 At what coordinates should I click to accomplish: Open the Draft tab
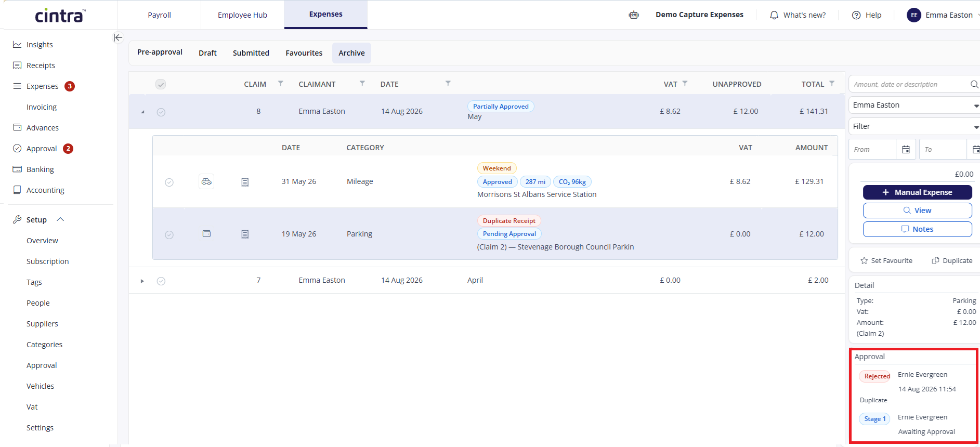(207, 53)
